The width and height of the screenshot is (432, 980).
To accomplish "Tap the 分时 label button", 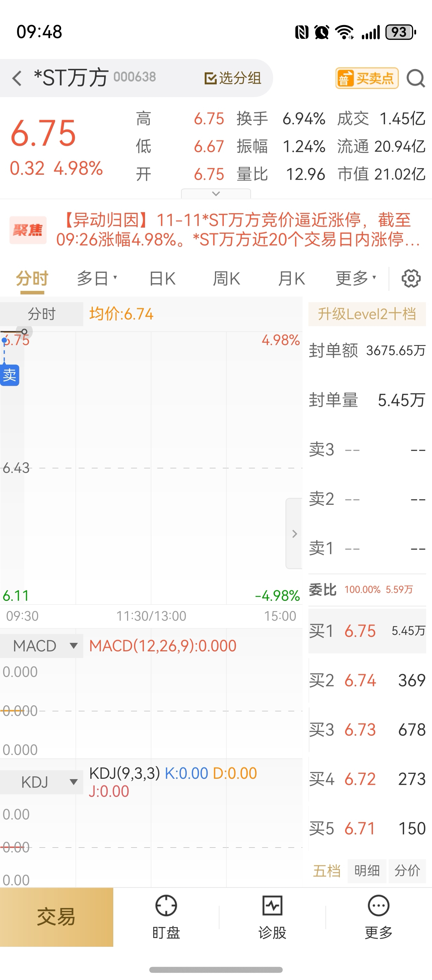I will 41,314.
